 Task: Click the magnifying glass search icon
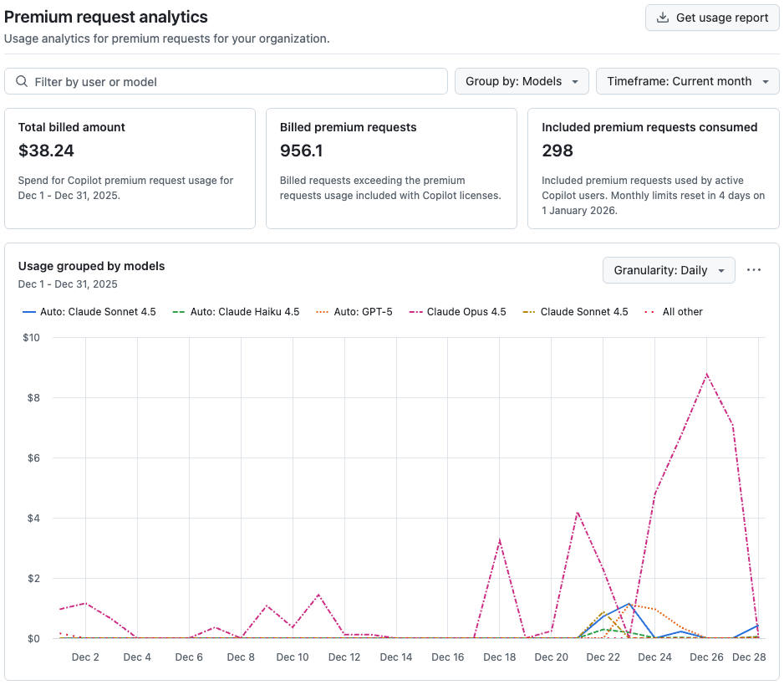tap(22, 81)
